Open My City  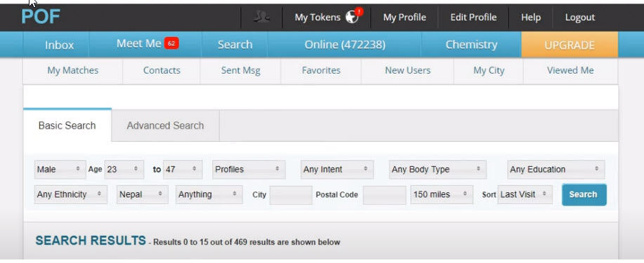488,71
